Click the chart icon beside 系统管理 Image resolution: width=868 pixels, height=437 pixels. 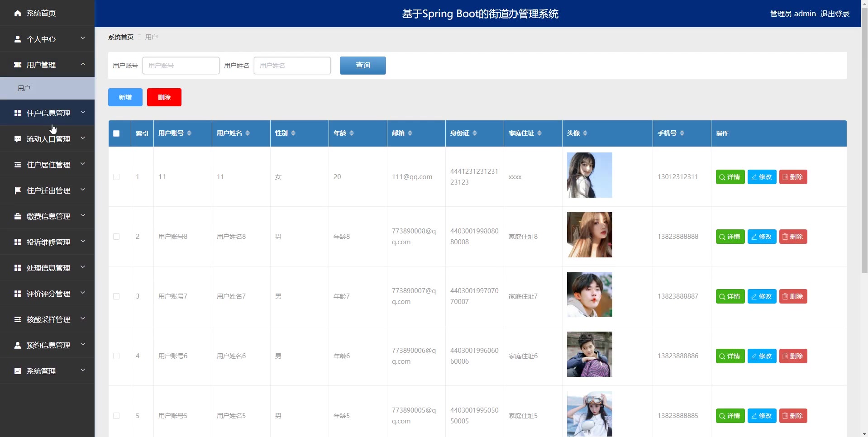(18, 371)
